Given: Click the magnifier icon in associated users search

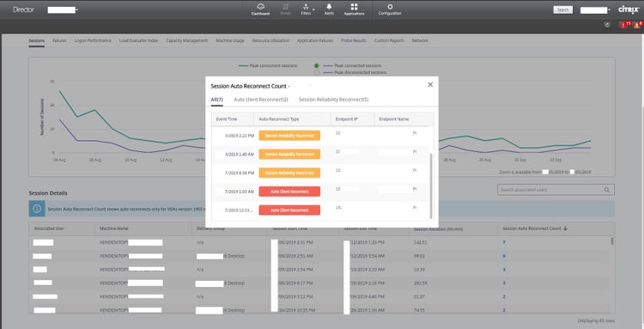Looking at the screenshot, I should coord(606,190).
